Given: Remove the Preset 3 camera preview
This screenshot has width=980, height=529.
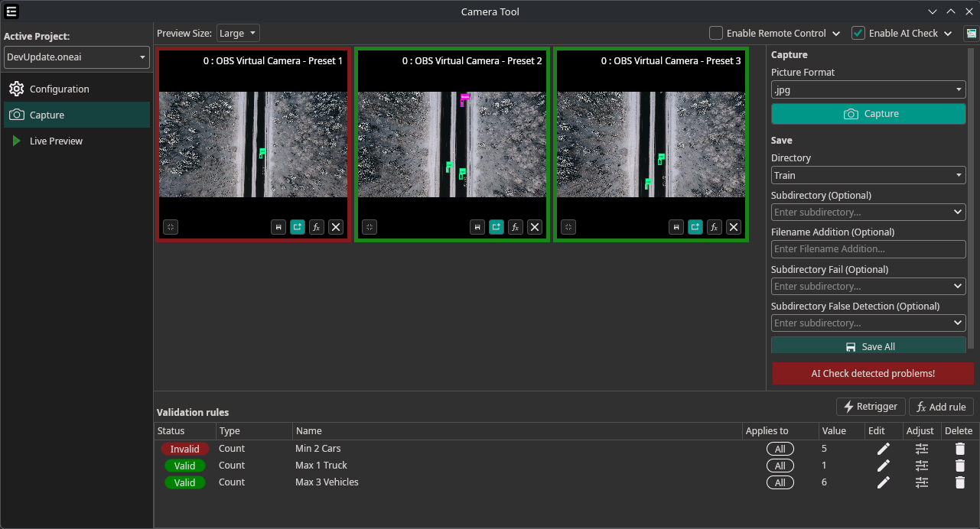Looking at the screenshot, I should [x=734, y=227].
